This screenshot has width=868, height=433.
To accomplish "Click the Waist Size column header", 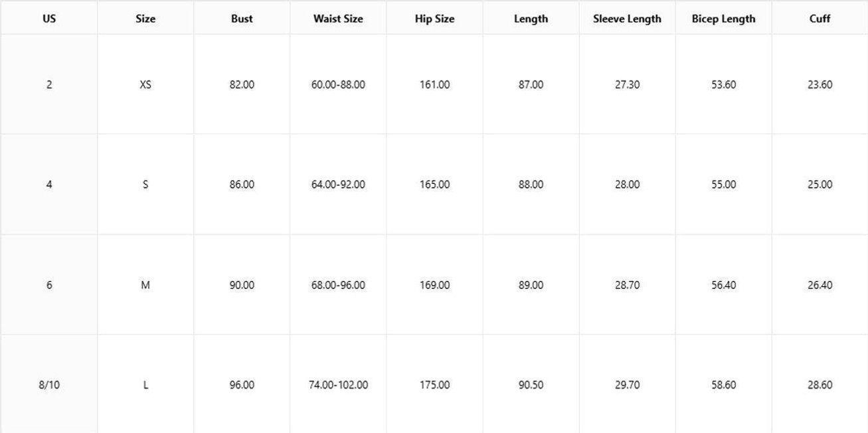I will 338,19.
